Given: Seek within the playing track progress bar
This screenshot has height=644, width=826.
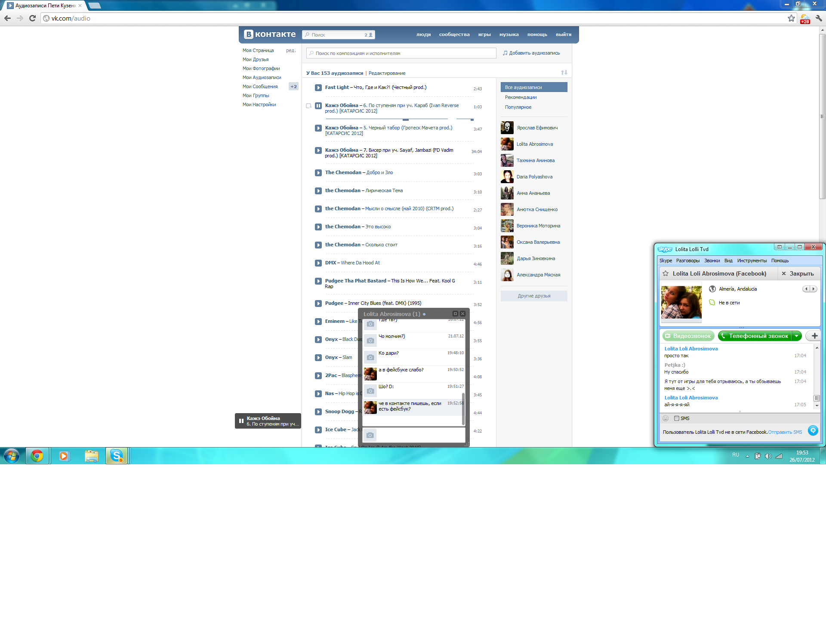Looking at the screenshot, I should click(386, 119).
